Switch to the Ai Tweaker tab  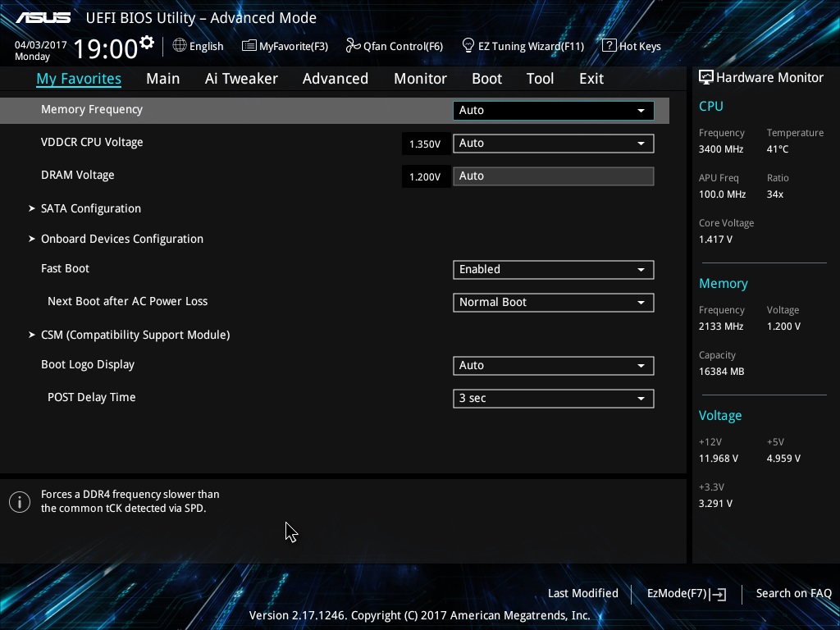pos(241,79)
